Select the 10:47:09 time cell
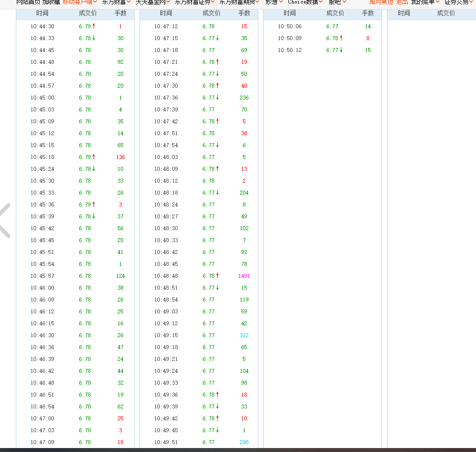This screenshot has width=476, height=452. coord(42,442)
